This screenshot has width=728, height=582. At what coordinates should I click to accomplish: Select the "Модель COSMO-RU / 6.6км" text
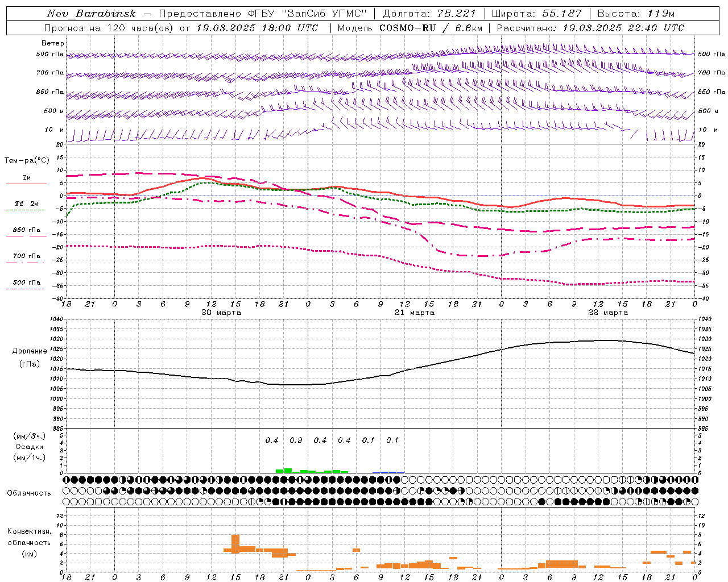410,28
